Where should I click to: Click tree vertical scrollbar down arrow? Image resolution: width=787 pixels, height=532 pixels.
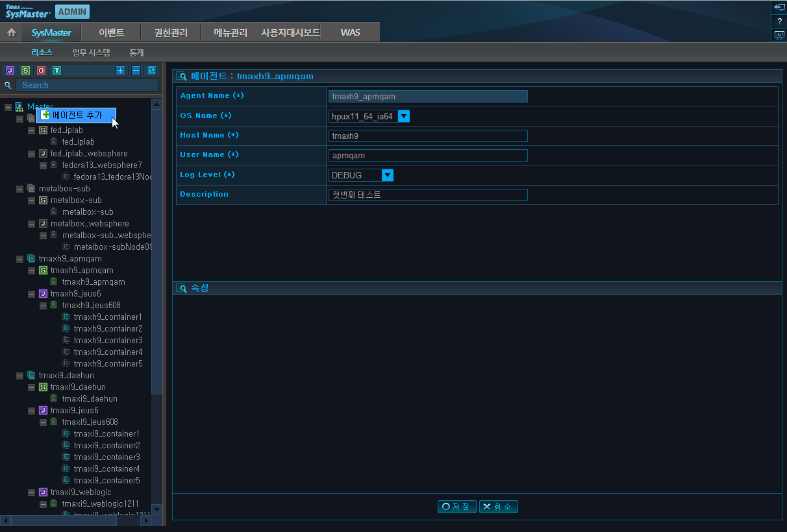tap(156, 510)
